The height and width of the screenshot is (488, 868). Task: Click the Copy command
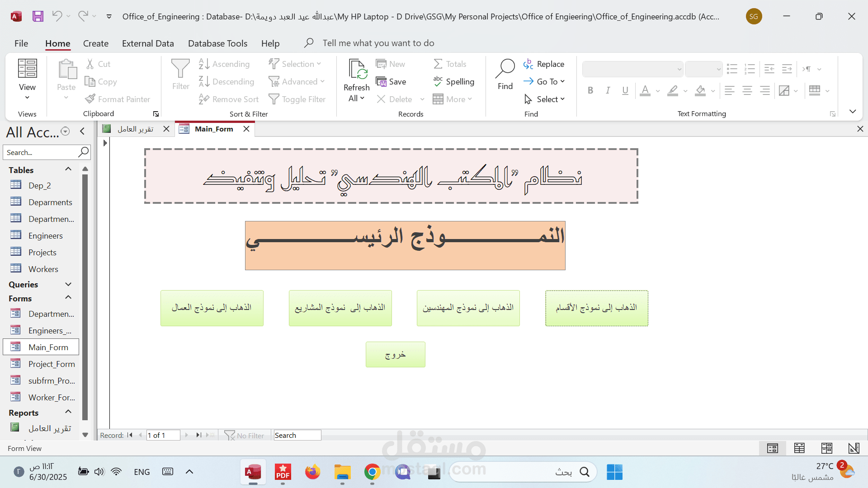[101, 82]
